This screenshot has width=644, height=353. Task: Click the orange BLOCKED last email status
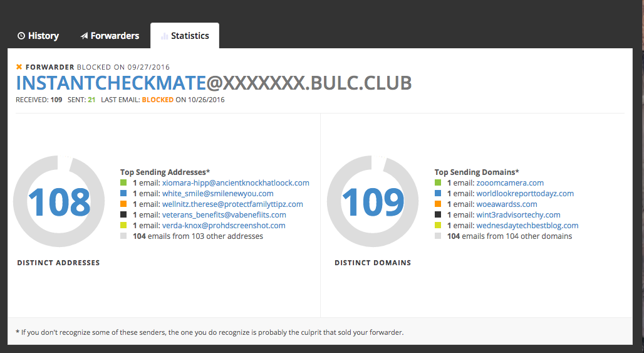(x=158, y=100)
